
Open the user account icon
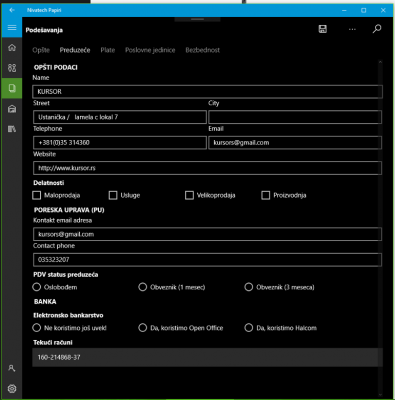[12, 368]
